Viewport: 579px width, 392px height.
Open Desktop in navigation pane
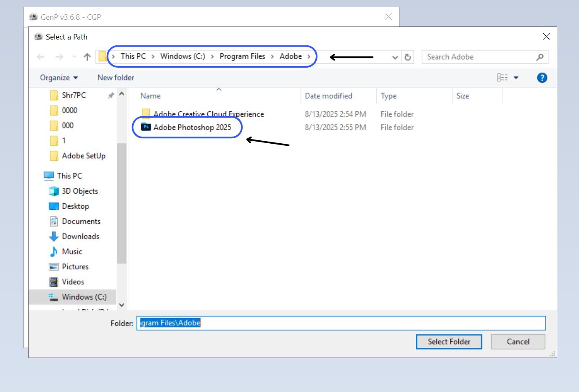tap(75, 206)
